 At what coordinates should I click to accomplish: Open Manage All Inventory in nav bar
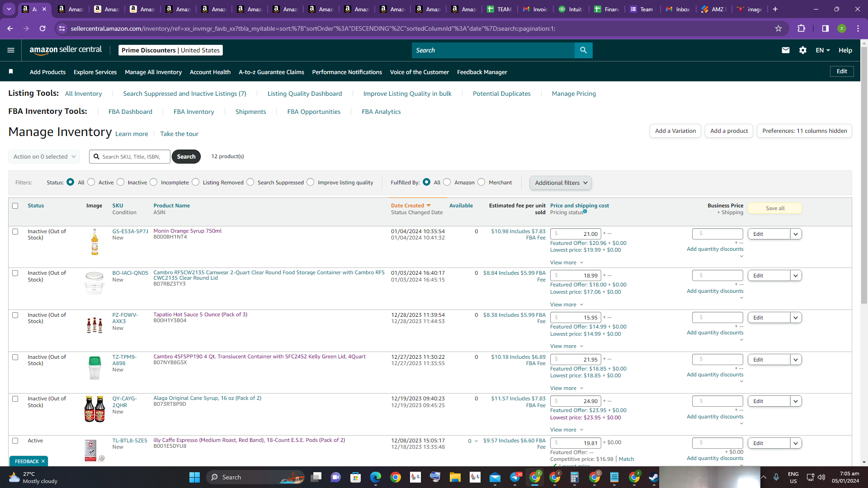click(153, 72)
